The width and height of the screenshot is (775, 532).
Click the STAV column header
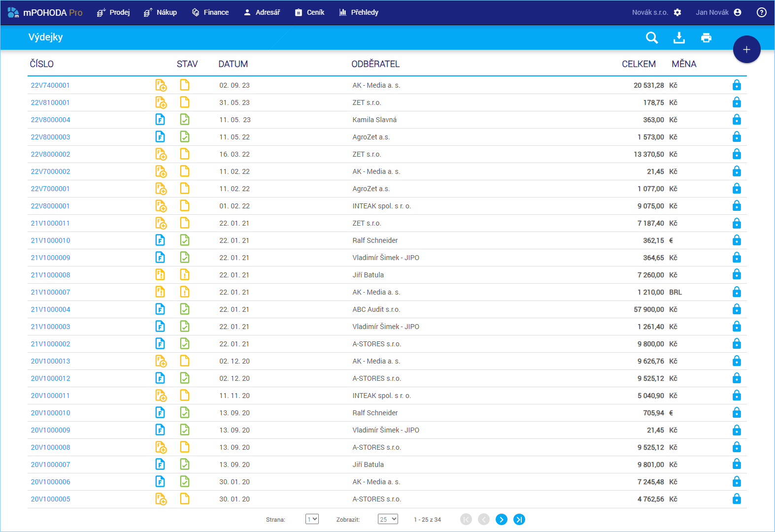click(x=187, y=64)
